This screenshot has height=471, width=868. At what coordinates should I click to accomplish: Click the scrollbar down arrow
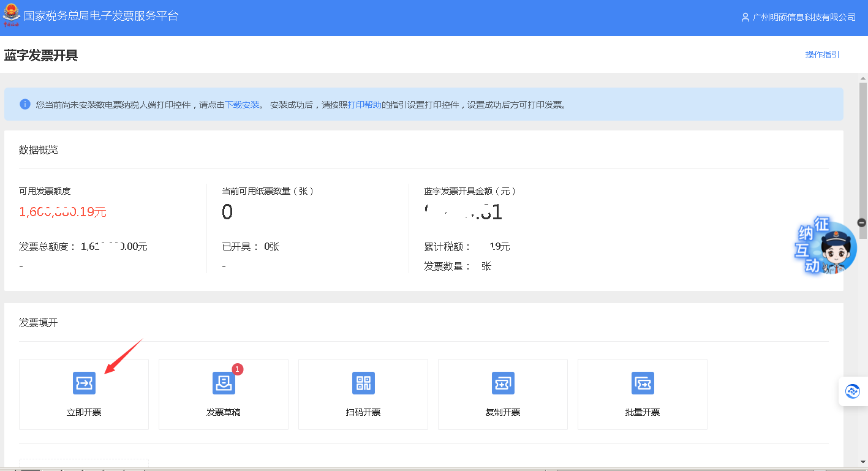tap(862, 462)
